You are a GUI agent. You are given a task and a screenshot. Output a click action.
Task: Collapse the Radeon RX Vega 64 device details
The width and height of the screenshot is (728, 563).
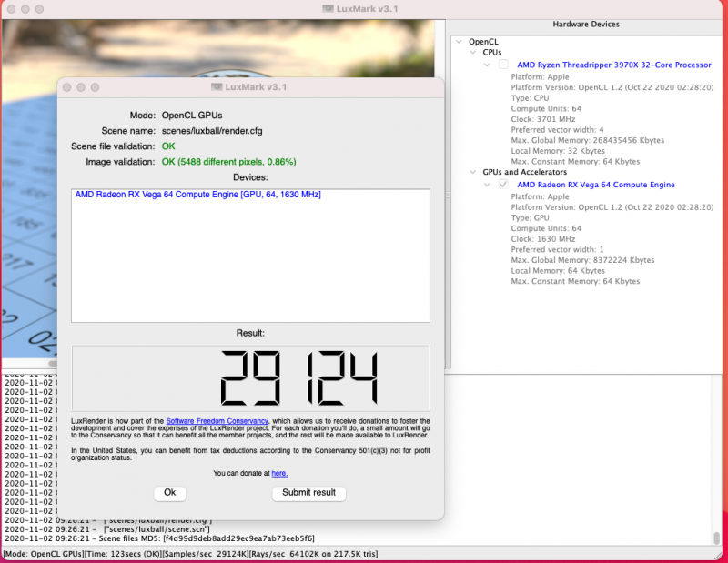[487, 185]
